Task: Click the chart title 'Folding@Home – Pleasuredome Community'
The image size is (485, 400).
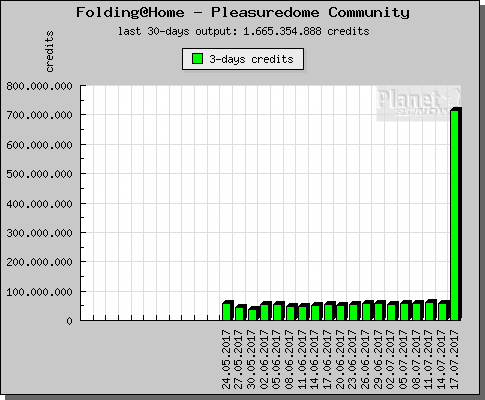Action: pyautogui.click(x=243, y=13)
